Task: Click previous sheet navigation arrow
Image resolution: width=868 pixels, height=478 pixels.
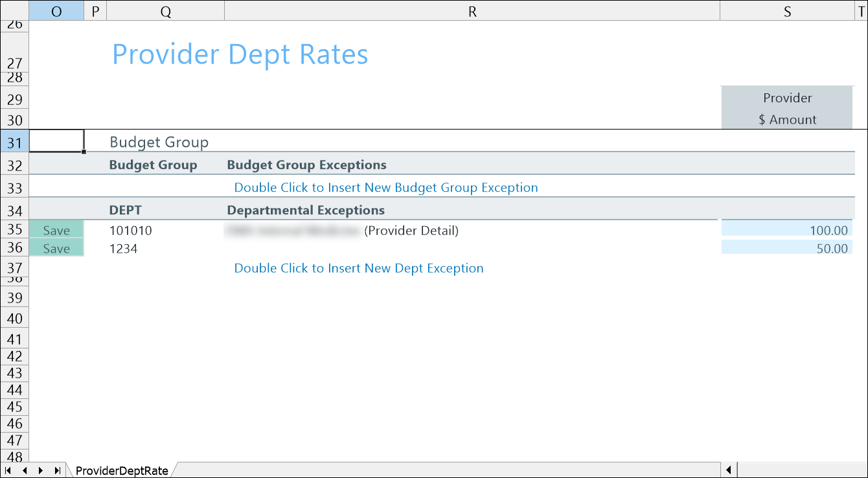Action: (x=25, y=470)
